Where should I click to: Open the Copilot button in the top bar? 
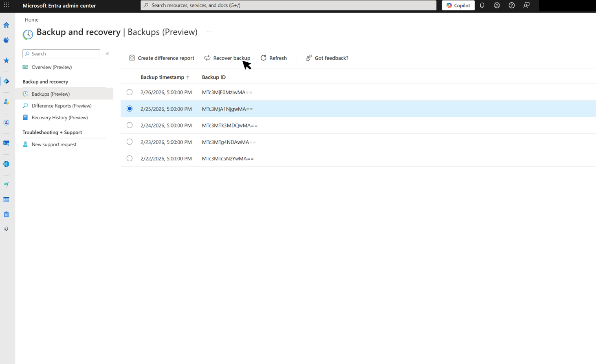pos(458,5)
